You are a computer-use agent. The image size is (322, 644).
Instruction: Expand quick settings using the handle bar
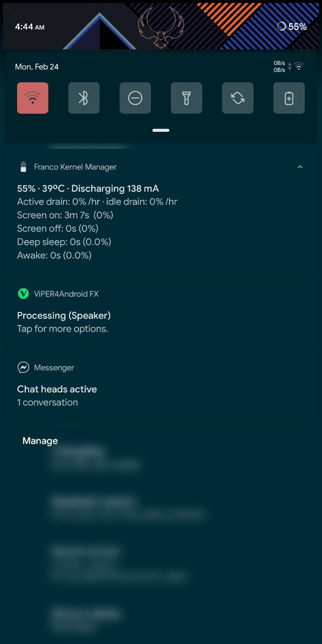161,130
